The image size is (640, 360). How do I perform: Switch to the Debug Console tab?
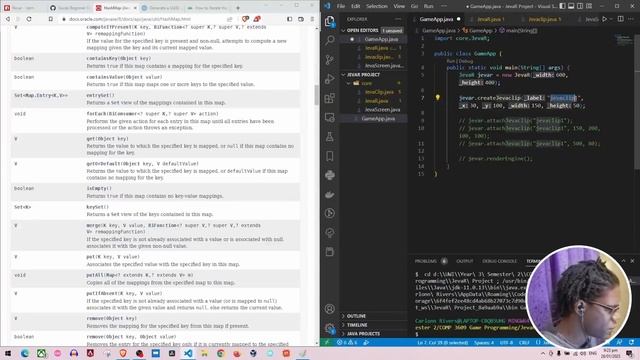[x=500, y=261]
